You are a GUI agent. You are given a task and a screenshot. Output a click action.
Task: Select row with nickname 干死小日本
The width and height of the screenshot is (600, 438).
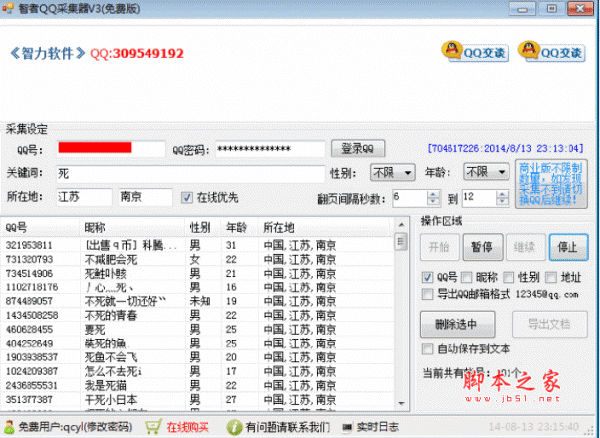click(197, 399)
